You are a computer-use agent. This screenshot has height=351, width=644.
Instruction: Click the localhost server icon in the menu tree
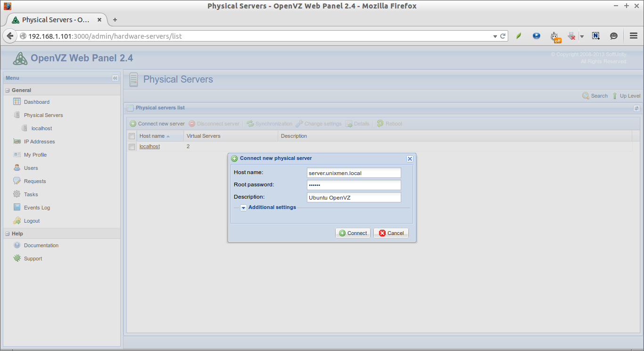point(25,128)
